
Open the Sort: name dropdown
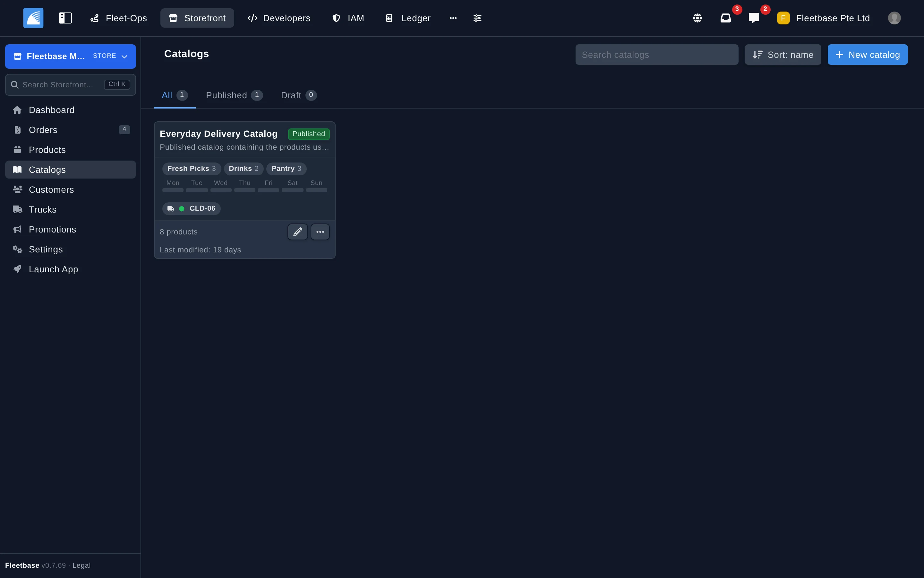783,55
